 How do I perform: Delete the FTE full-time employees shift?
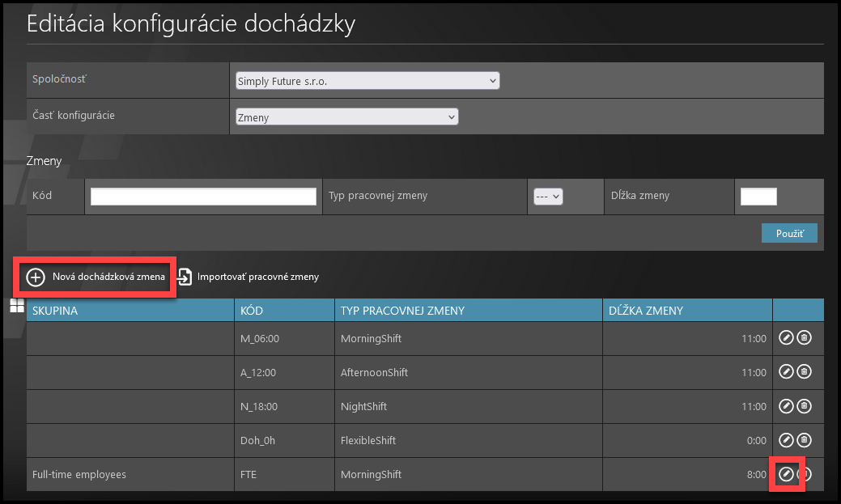point(805,474)
